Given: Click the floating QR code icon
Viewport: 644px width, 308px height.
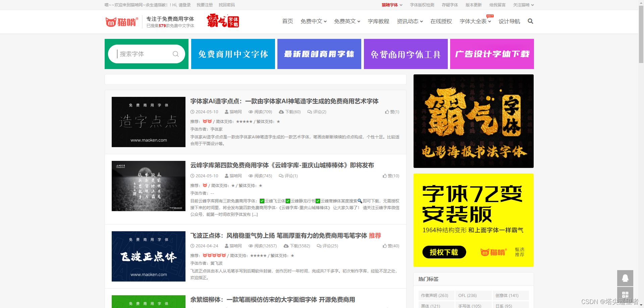Looking at the screenshot, I should coord(625,295).
